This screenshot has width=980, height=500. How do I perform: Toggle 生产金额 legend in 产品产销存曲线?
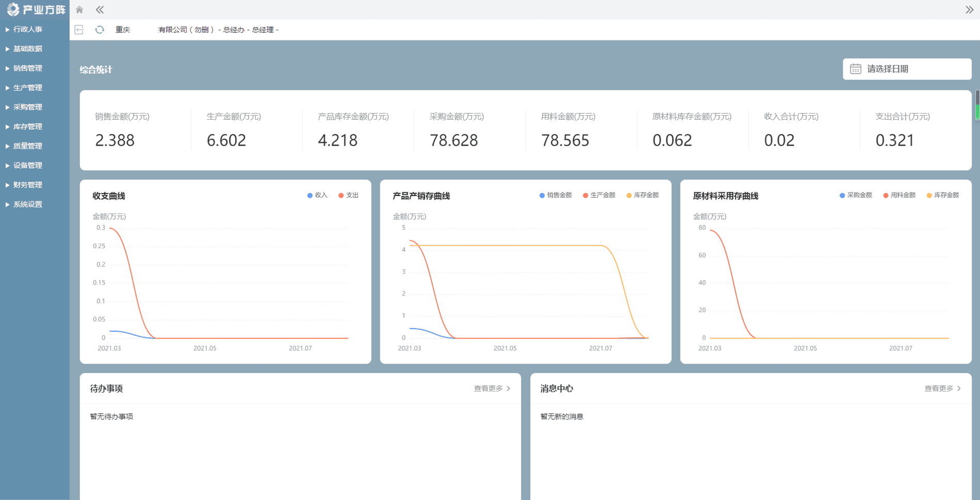click(x=599, y=196)
